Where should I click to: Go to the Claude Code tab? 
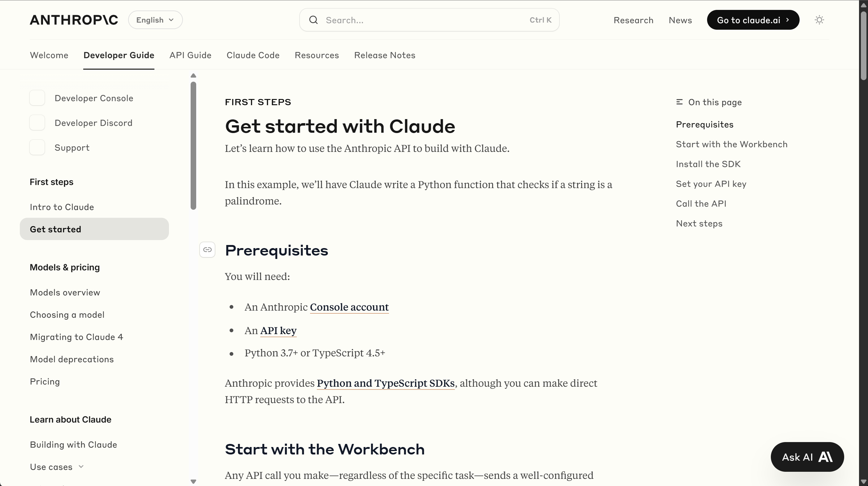[x=253, y=55]
